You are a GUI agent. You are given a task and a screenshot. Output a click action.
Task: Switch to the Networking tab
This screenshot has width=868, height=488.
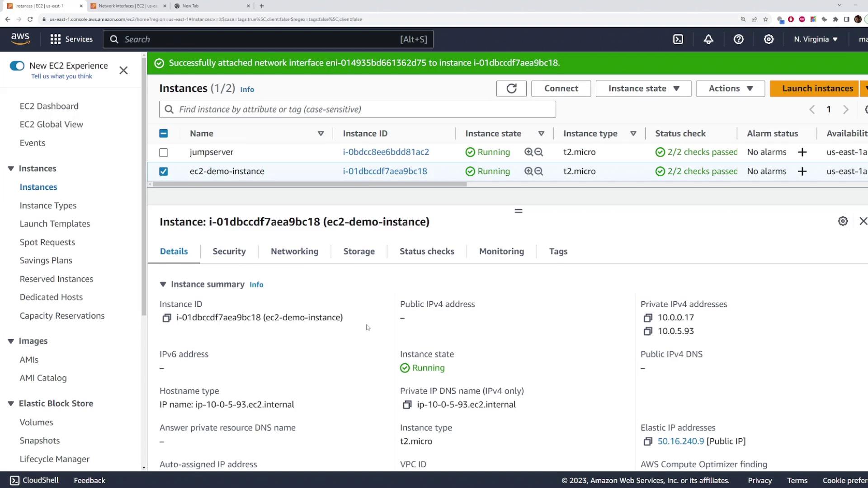[294, 251]
